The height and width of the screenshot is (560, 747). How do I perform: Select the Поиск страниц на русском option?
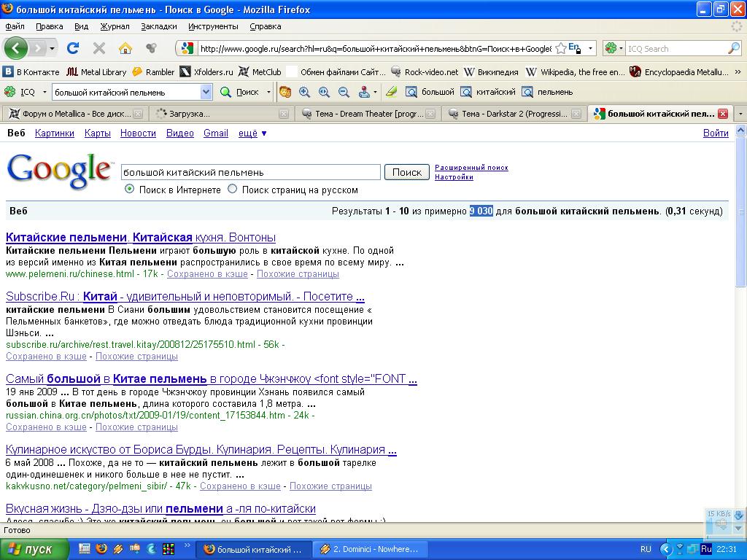pyautogui.click(x=233, y=190)
